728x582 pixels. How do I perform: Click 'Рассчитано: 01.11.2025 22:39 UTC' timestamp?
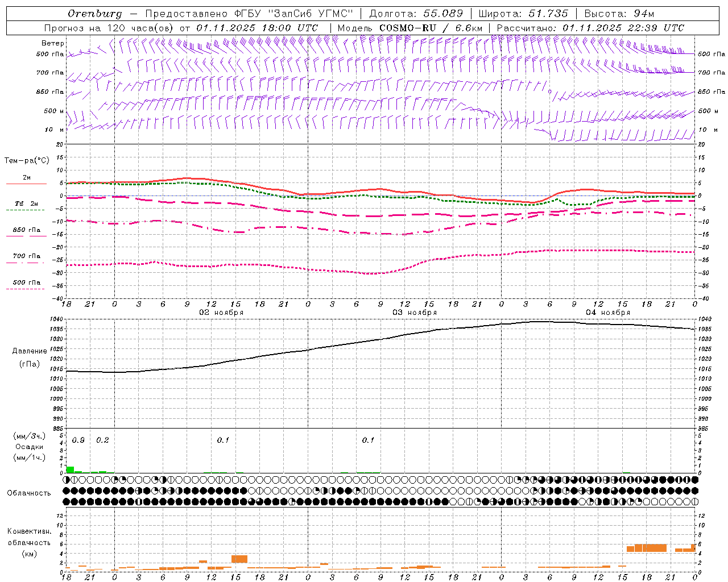point(590,28)
